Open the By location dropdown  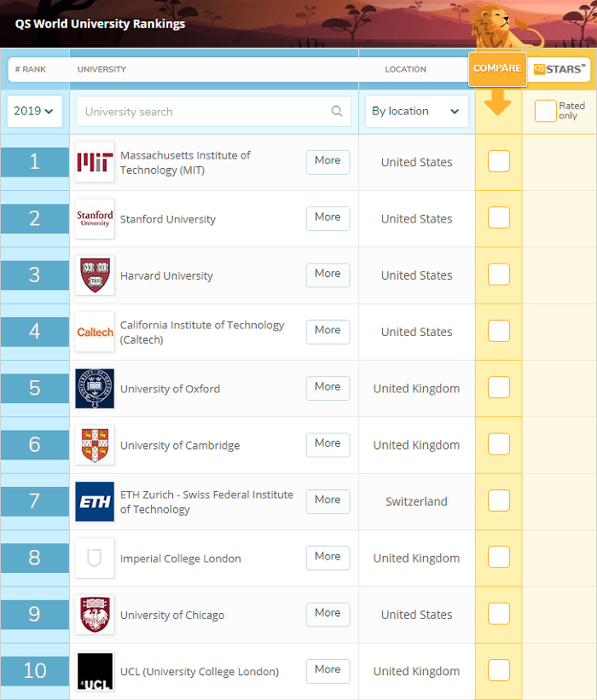[416, 111]
